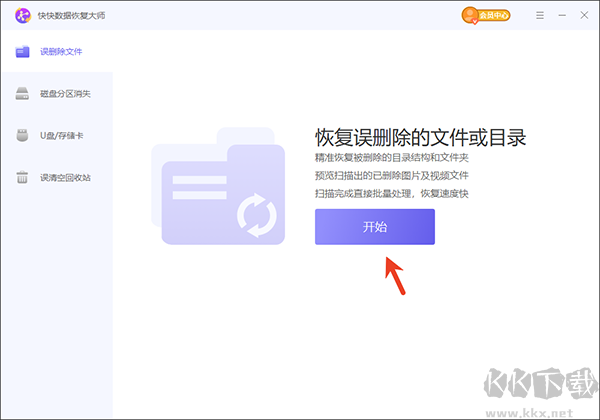Click the line 精准恢复被删除的目录结构和文件夹
The image size is (600, 420).
point(391,158)
